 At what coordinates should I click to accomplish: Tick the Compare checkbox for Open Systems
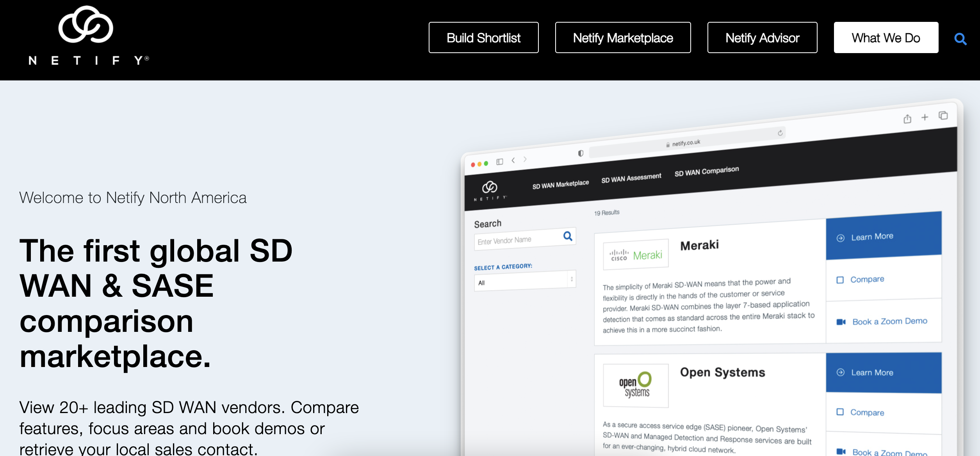pyautogui.click(x=840, y=412)
